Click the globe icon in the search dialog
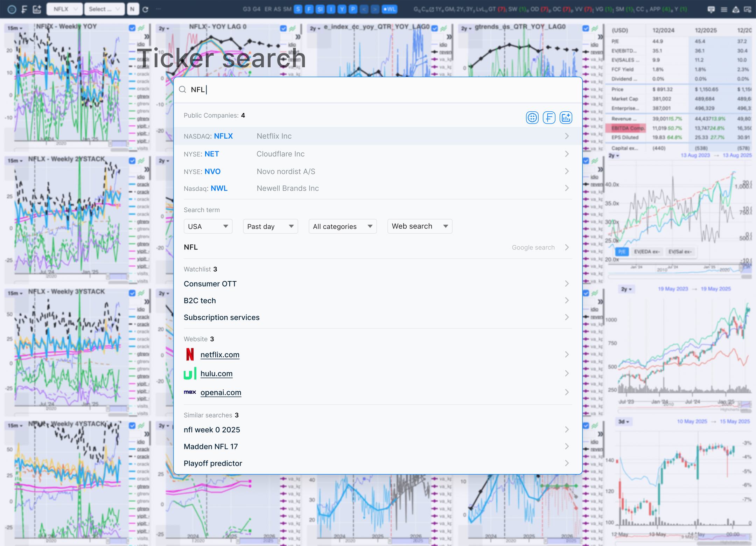756x546 pixels. tap(532, 118)
